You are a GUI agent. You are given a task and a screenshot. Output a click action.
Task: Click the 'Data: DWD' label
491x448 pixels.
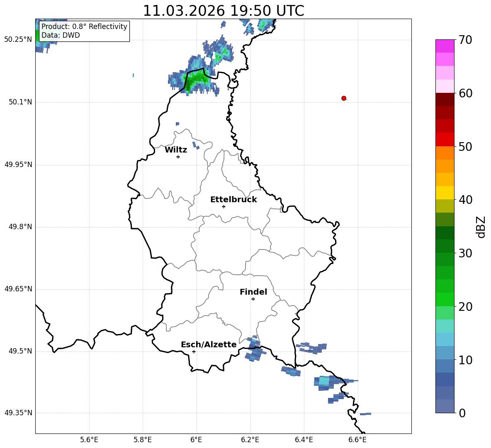[61, 35]
